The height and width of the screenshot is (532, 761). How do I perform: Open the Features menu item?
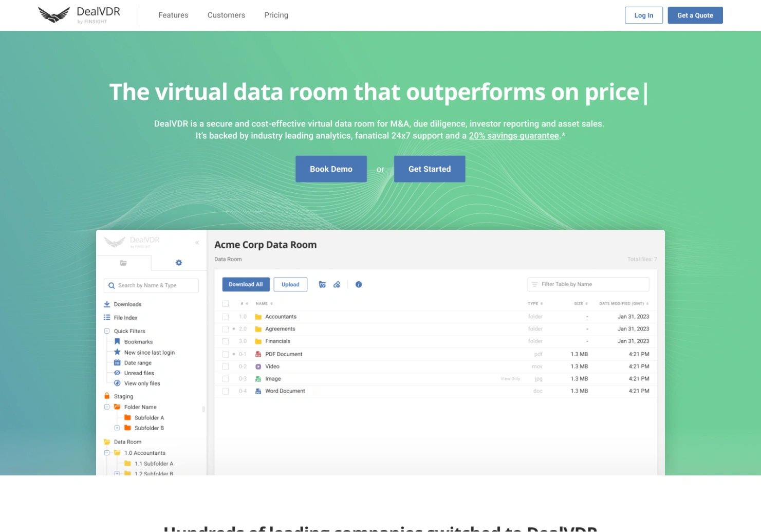(173, 15)
